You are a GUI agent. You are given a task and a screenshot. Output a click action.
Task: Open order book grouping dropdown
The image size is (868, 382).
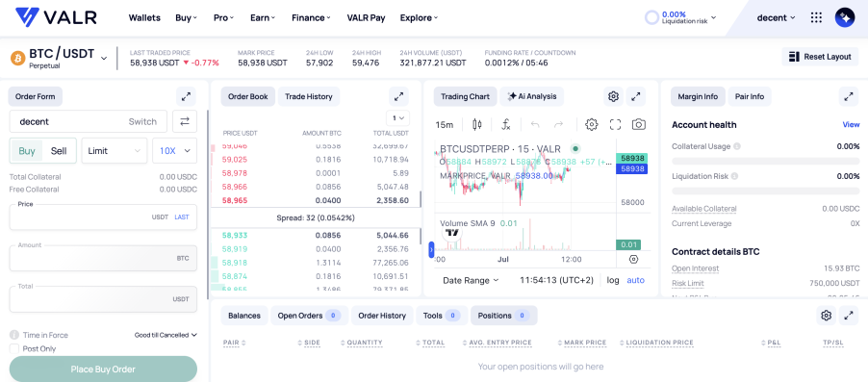pos(398,118)
